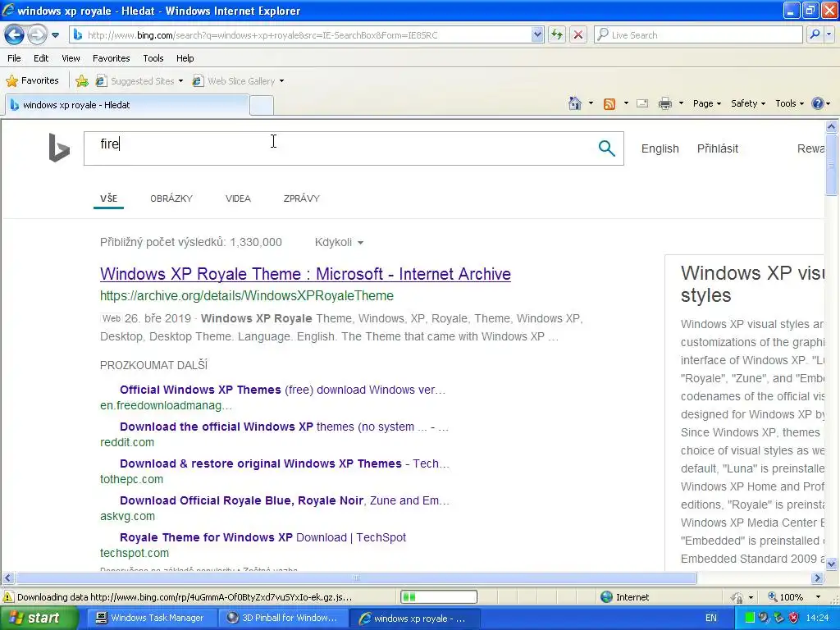840x630 pixels.
Task: Select the VŠE results tab
Action: click(108, 199)
